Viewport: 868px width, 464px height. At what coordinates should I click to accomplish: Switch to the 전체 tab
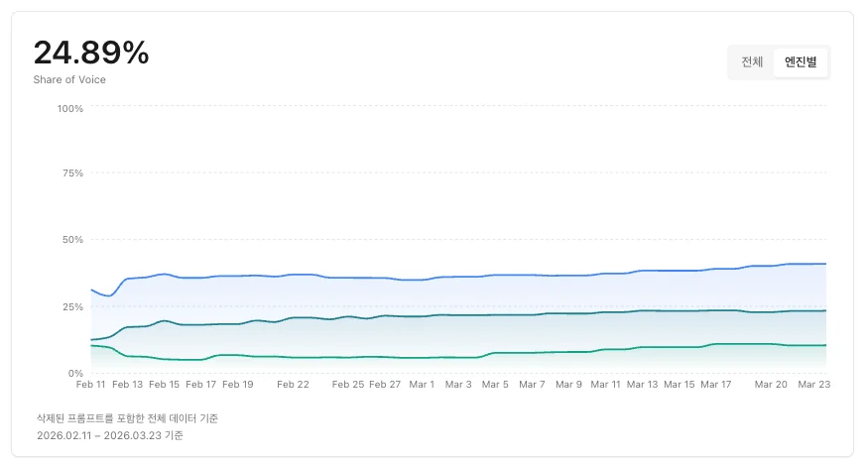[752, 62]
